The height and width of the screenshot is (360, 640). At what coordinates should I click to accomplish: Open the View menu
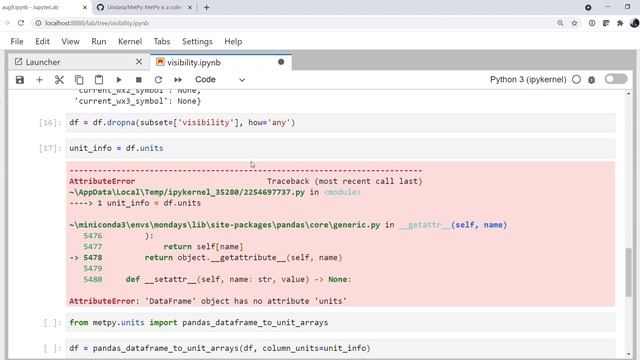(x=70, y=42)
